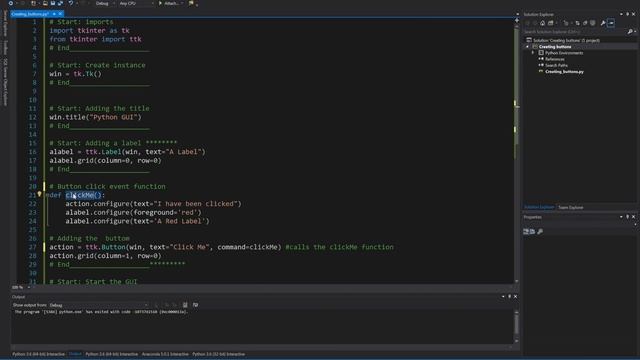Click the Categorized icon in Properties panel
This screenshot has height=360, width=640.
click(526, 231)
